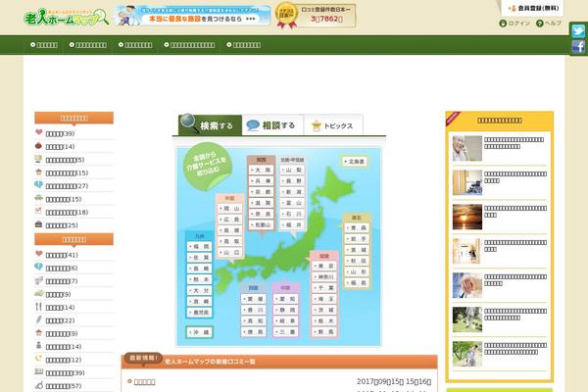Click the crescent moon icon beside (12)

click(38, 359)
